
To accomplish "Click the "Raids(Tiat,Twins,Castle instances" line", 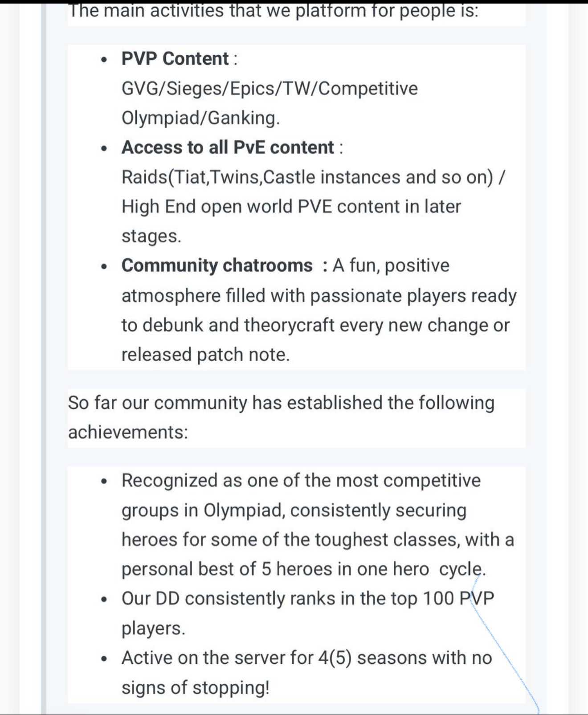I will 313,177.
